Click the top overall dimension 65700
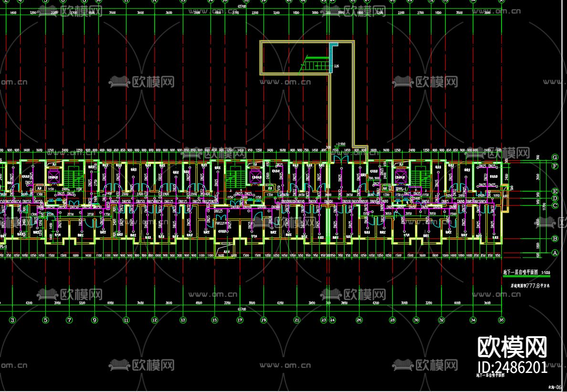Image resolution: width=567 pixels, height=392 pixels. (x=241, y=7)
